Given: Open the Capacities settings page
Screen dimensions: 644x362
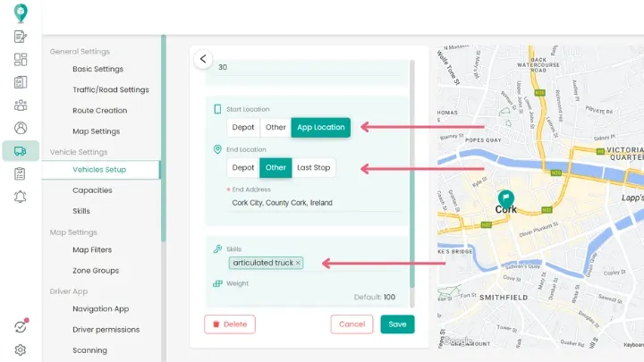Looking at the screenshot, I should tap(92, 189).
